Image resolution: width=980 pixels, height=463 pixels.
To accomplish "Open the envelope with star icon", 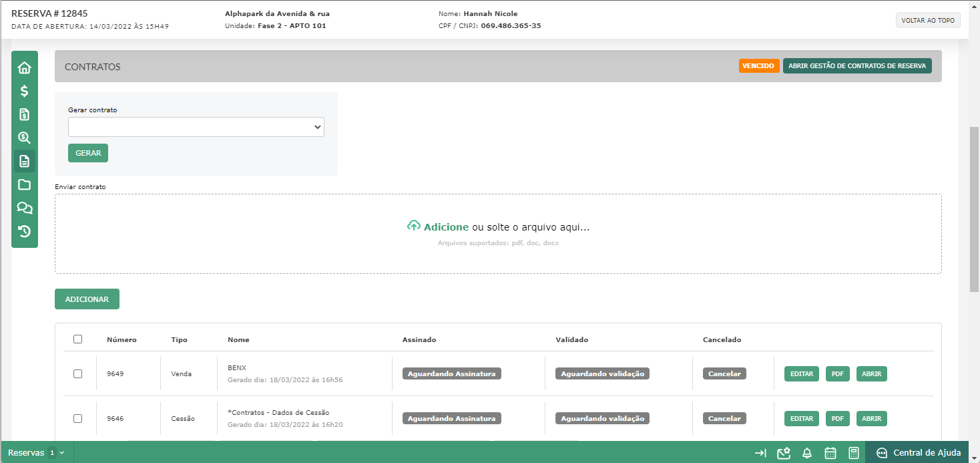I will [784, 453].
